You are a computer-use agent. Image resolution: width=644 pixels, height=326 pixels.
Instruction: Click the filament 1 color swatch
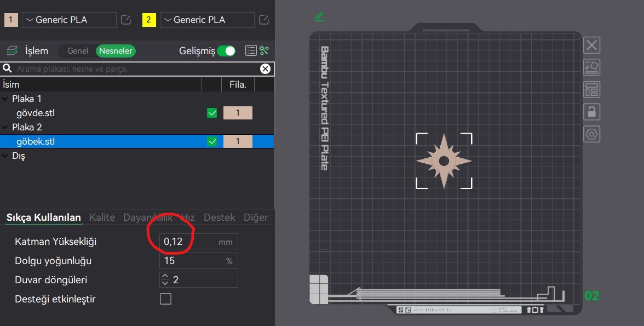11,20
